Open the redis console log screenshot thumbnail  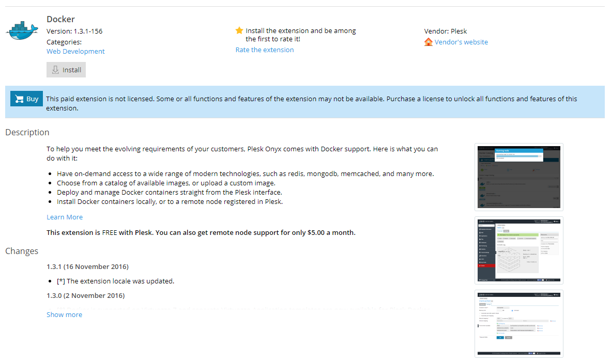click(x=518, y=250)
